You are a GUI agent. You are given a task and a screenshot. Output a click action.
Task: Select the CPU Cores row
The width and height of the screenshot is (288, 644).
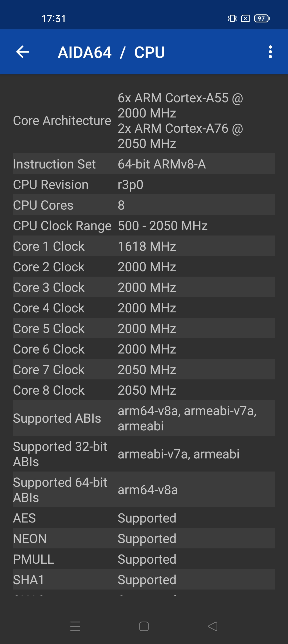[x=144, y=205]
